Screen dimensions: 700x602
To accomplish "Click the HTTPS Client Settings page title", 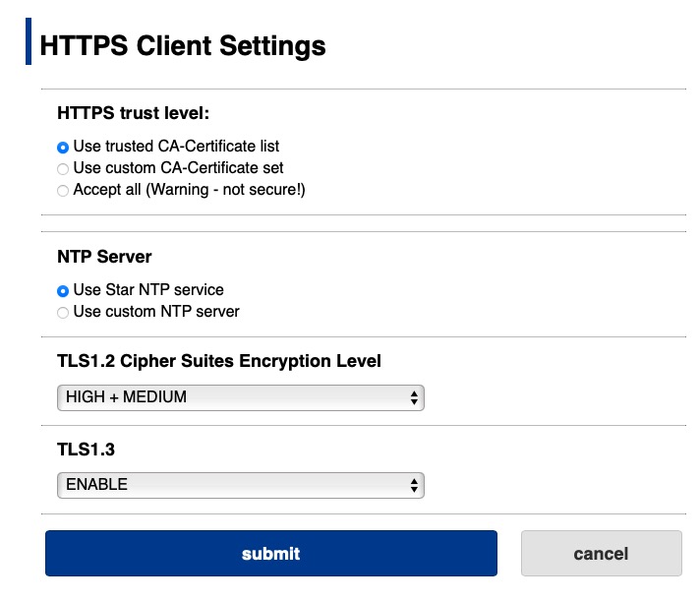I will [183, 46].
